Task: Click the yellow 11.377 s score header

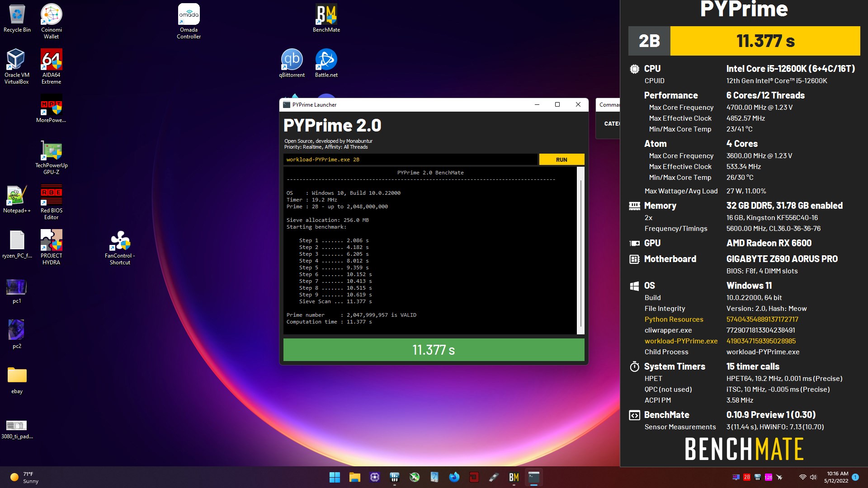Action: [x=765, y=41]
